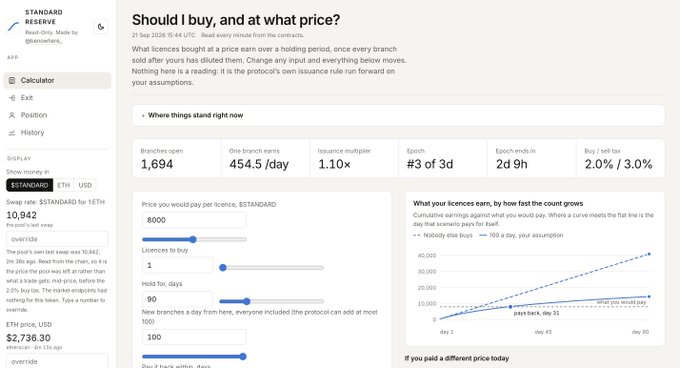Click the page heading Should I buy
Screen dimensions: 680x368
236,20
